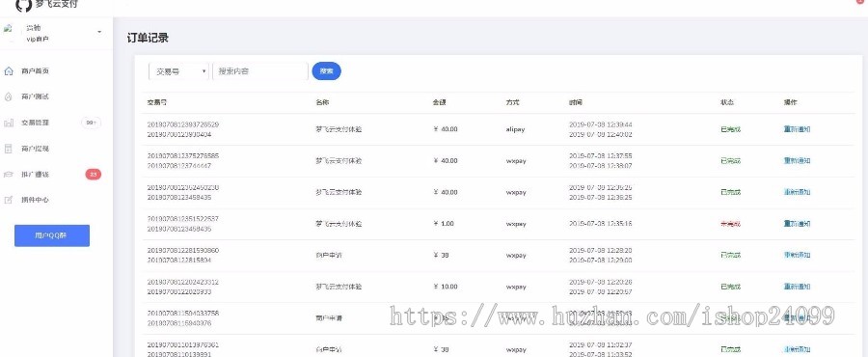Click the red 23 badge in the sidebar

click(93, 175)
